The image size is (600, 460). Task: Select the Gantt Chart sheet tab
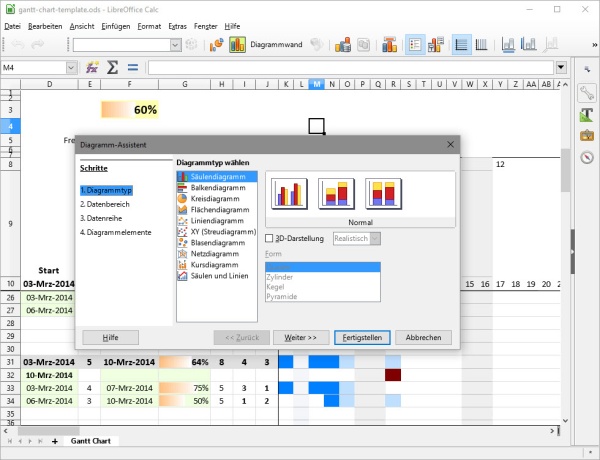pos(91,441)
